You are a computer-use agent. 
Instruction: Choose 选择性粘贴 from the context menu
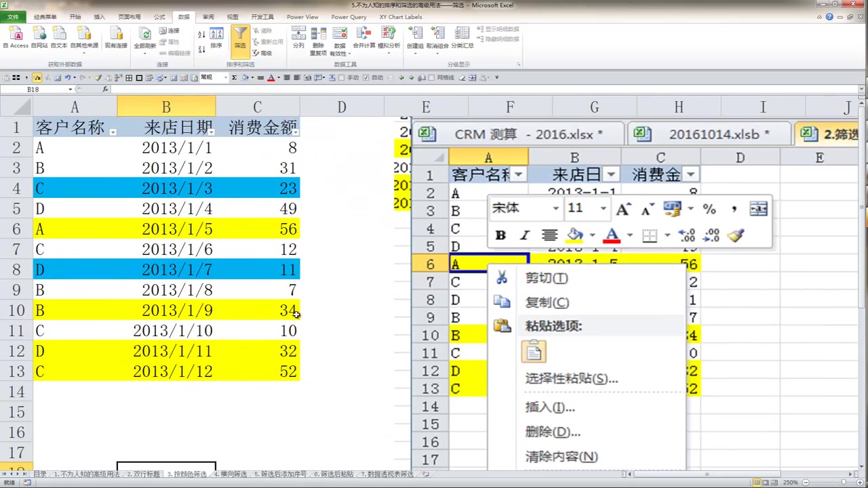pyautogui.click(x=570, y=378)
